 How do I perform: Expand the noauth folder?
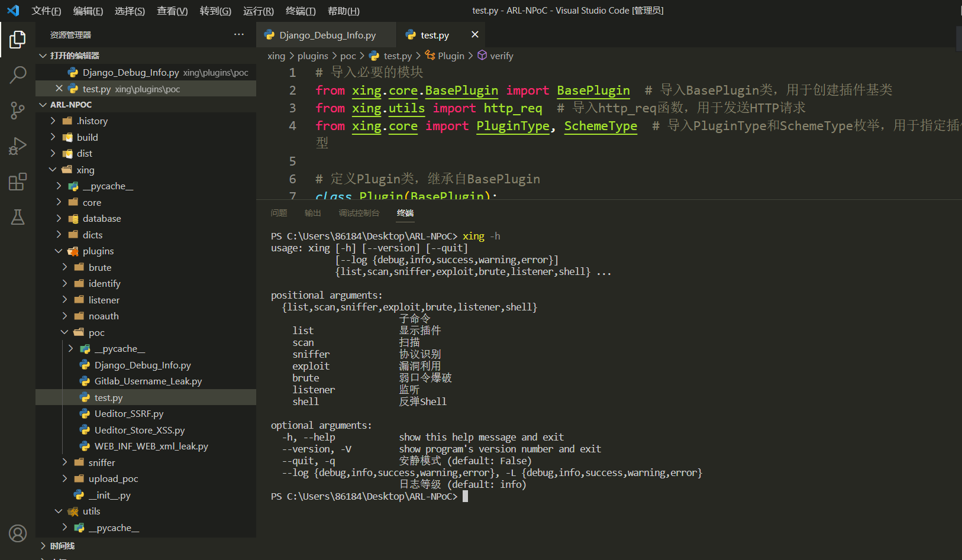click(64, 316)
